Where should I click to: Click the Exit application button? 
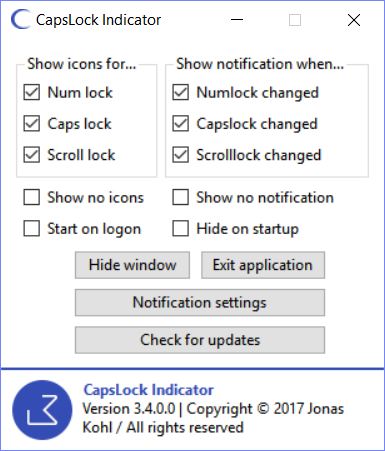point(263,265)
